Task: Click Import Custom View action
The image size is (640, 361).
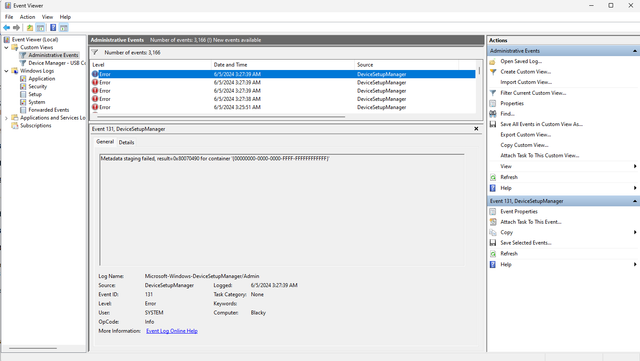Action: tap(526, 82)
